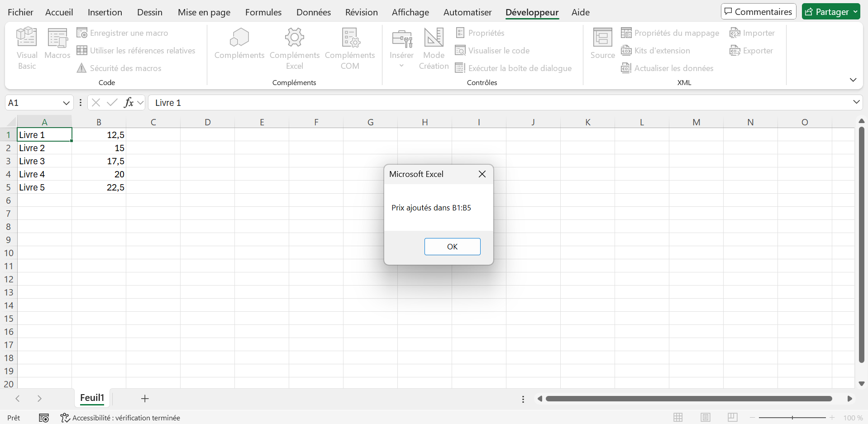Click Actualiser les données
Screen dimensions: 868x424
[667, 68]
